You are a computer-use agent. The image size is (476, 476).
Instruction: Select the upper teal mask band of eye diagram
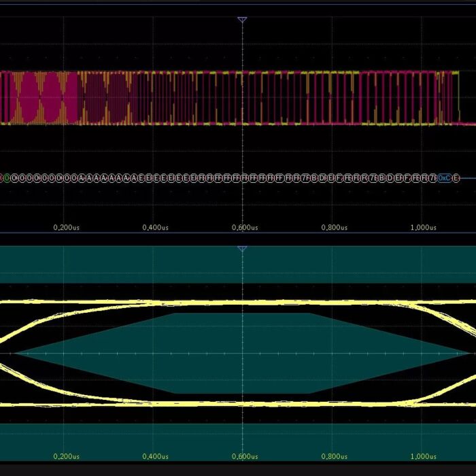[238, 265]
